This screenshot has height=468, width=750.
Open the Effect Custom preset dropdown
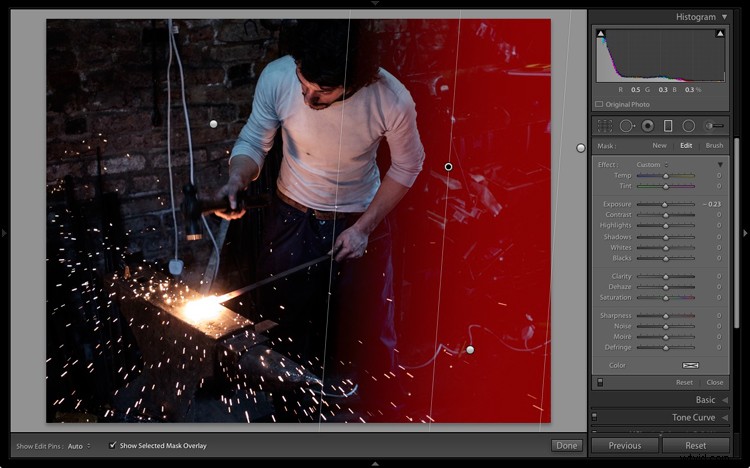click(x=652, y=165)
